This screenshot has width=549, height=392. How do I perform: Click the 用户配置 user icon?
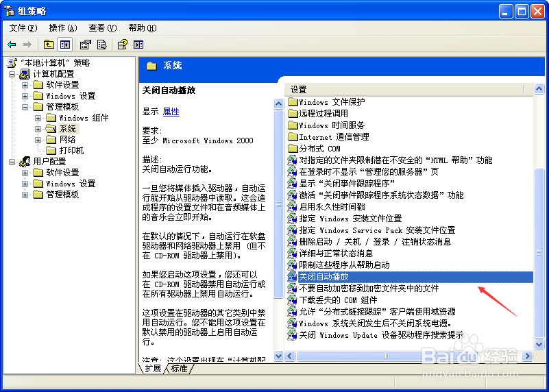[25, 161]
